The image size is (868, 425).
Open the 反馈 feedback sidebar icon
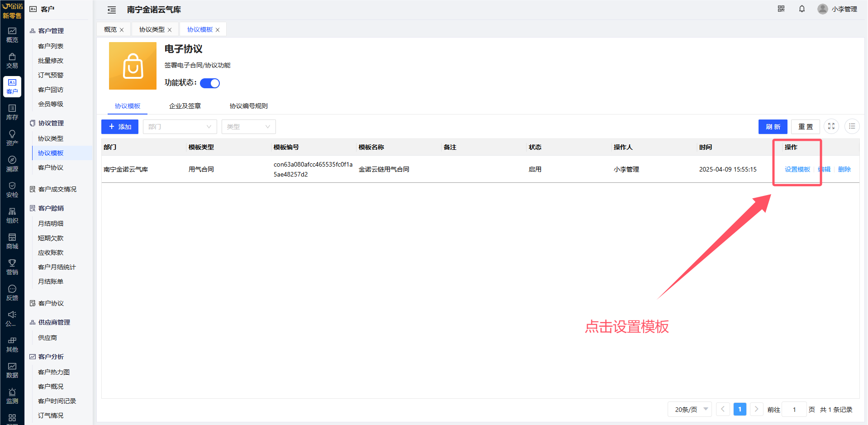point(12,293)
